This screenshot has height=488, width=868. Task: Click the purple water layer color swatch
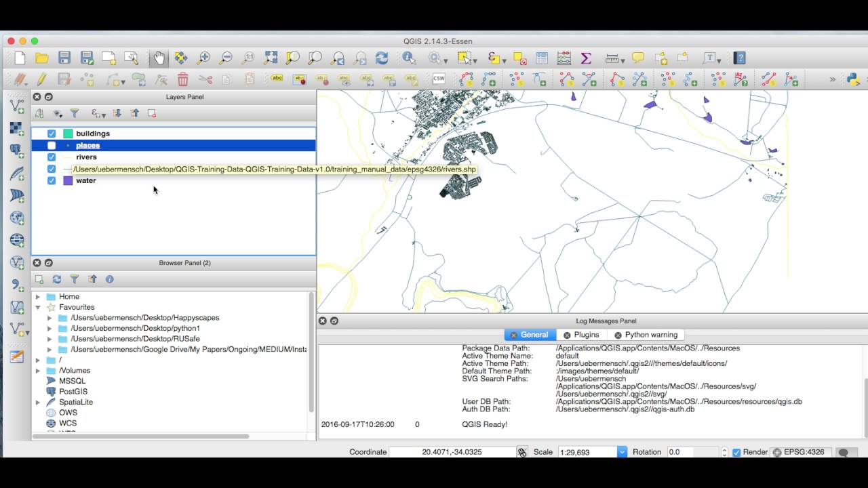[x=68, y=180]
